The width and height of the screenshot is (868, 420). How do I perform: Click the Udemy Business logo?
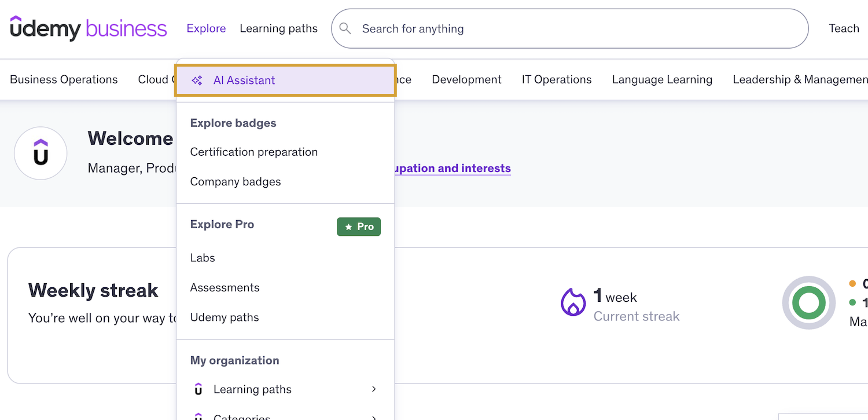pyautogui.click(x=89, y=28)
